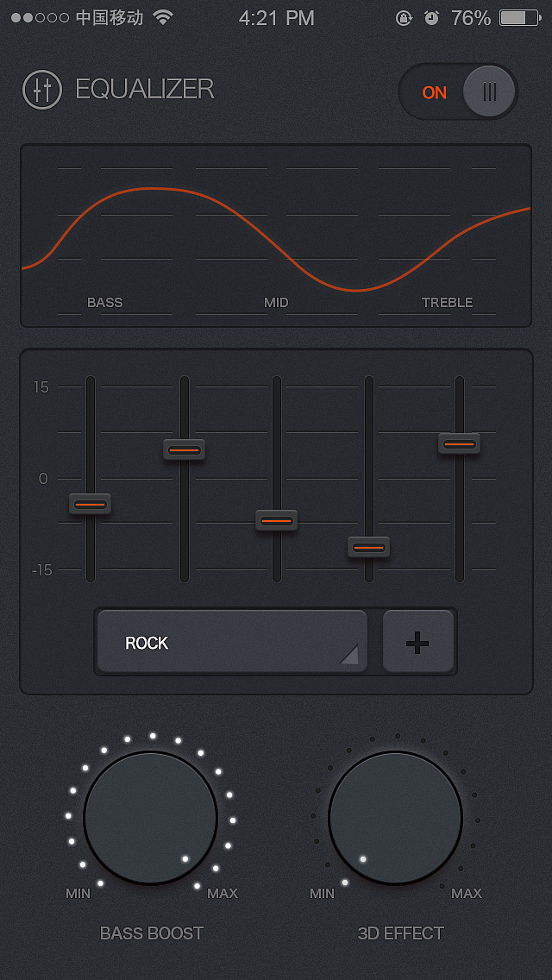Click the Bass Boost knob
552x980 pixels.
[x=151, y=818]
